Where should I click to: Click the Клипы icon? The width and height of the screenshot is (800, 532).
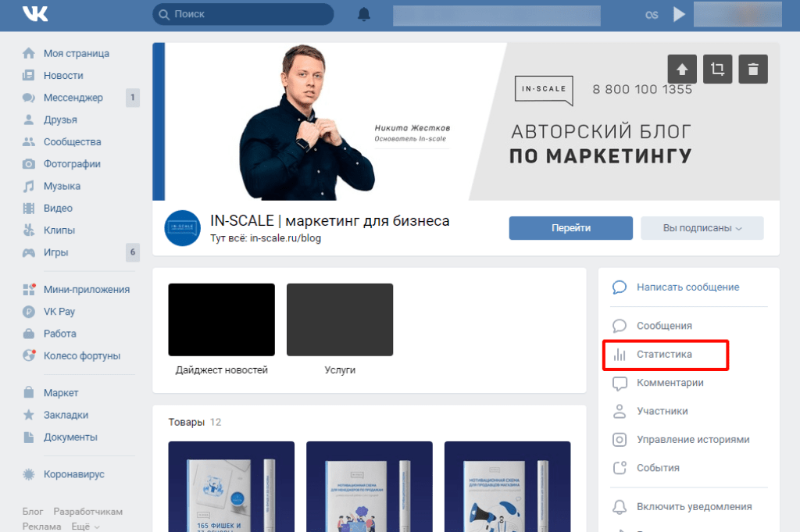pos(29,230)
